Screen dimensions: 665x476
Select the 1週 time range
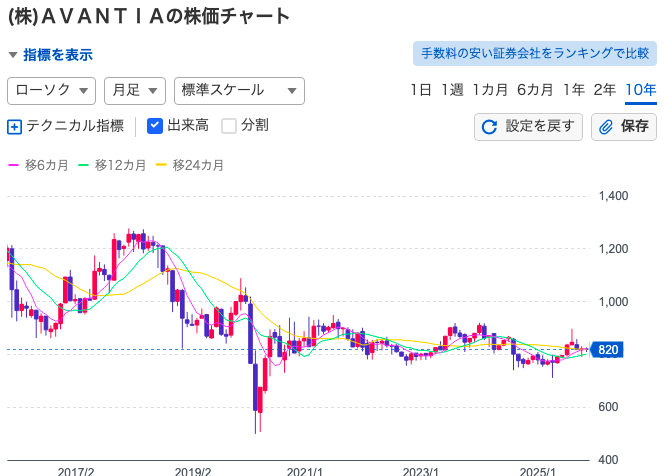(x=452, y=90)
